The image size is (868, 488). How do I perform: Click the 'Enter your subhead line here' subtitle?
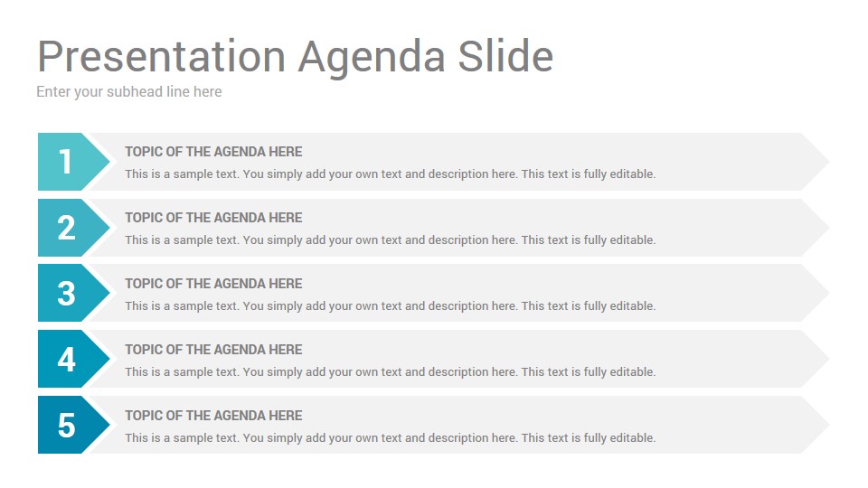click(x=129, y=92)
